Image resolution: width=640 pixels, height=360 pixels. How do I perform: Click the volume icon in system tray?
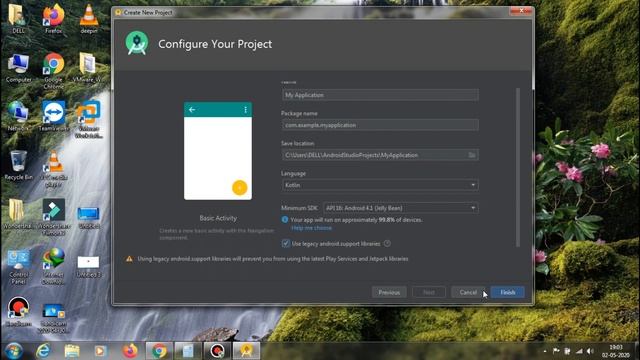(590, 351)
